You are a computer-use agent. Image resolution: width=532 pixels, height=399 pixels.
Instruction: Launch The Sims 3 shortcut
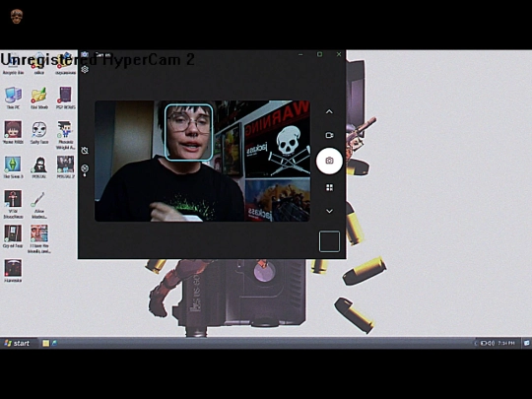[x=13, y=166]
